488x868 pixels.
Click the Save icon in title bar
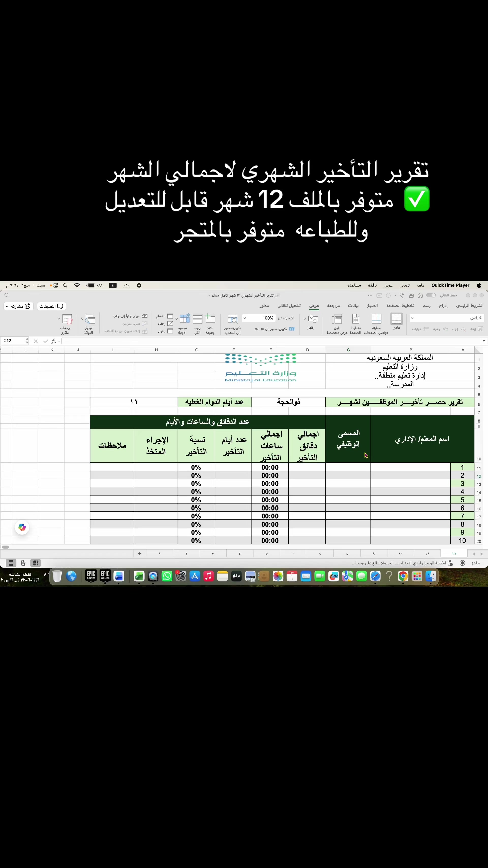(x=411, y=295)
